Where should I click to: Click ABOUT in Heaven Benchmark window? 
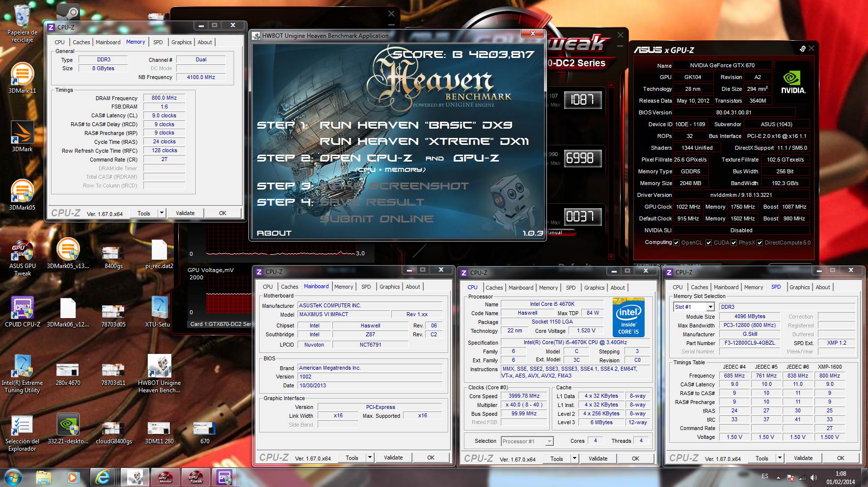pyautogui.click(x=274, y=233)
